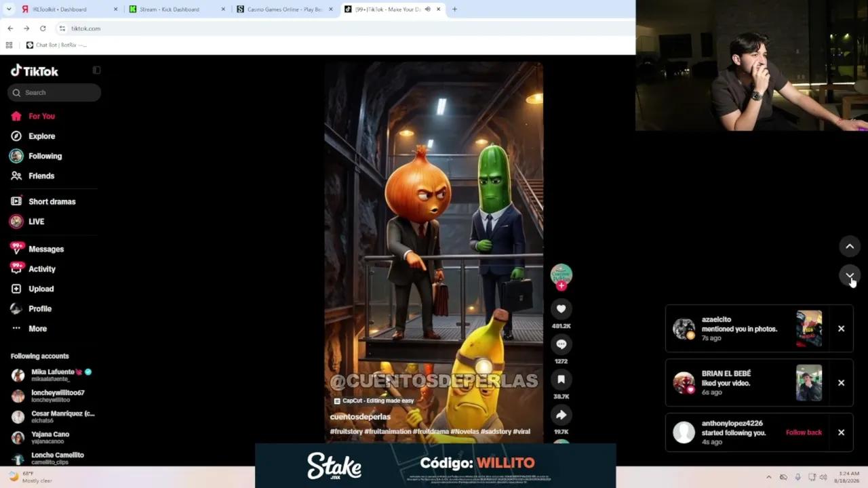Image resolution: width=868 pixels, height=488 pixels.
Task: Mute the TikTok tab audio icon
Action: [427, 9]
